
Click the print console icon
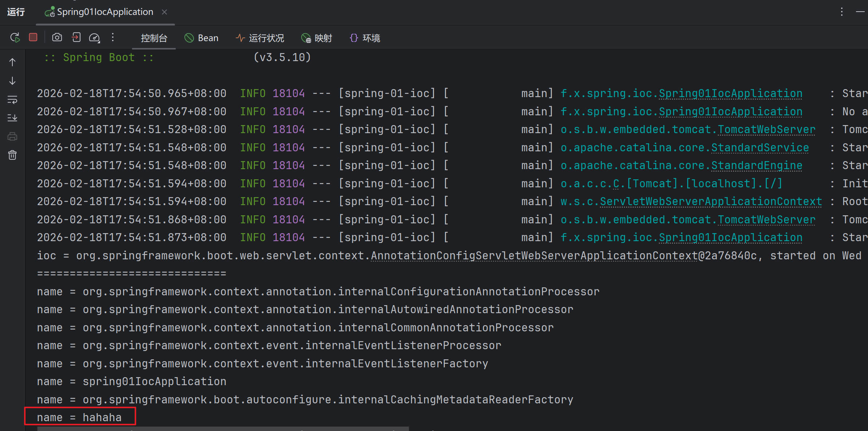(x=12, y=137)
